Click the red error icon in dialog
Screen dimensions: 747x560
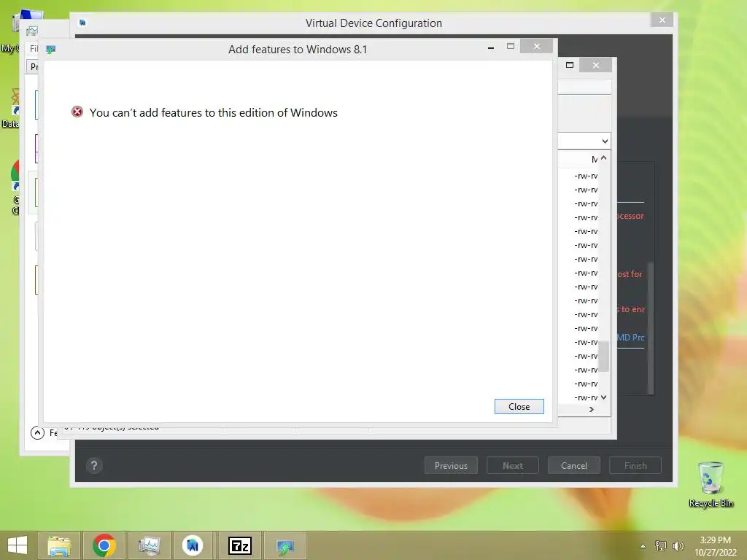(x=77, y=112)
